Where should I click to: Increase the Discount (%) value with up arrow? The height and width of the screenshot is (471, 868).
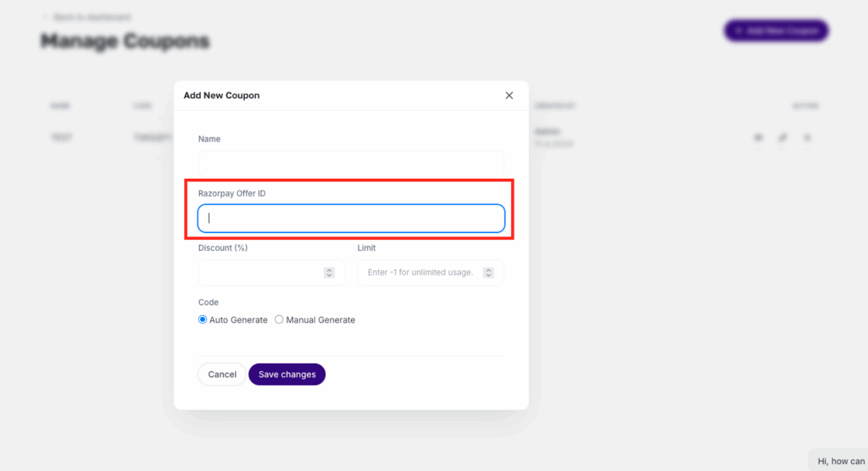(x=329, y=270)
